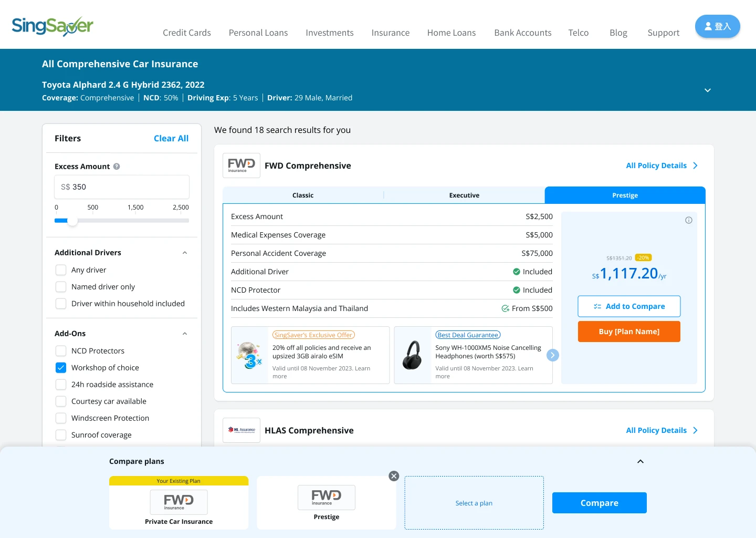This screenshot has height=538, width=756.
Task: Click the FWD logo on Prestige compare card
Action: point(327,498)
